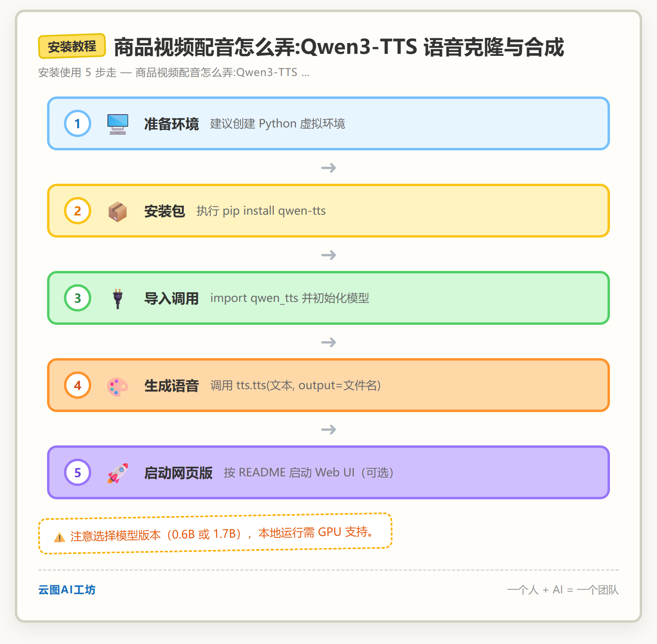
Task: Select the blue number 1 circle
Action: pos(78,123)
